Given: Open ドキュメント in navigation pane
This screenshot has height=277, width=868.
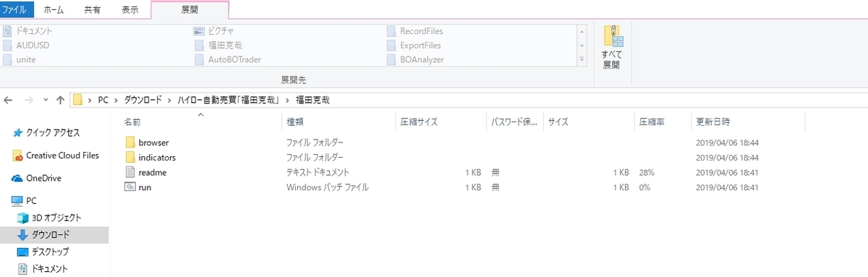Looking at the screenshot, I should pos(42,269).
